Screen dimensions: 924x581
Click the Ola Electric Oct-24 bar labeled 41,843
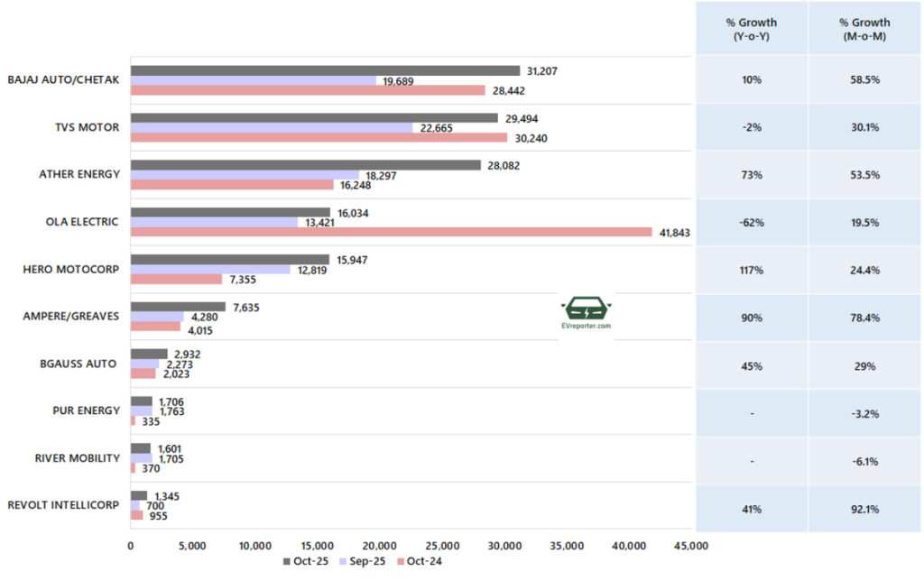391,232
